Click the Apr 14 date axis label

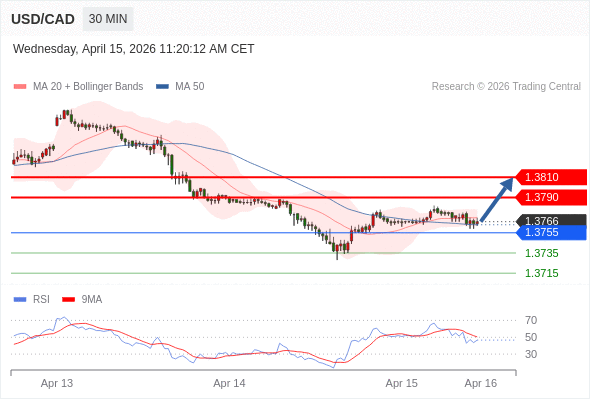click(x=229, y=383)
